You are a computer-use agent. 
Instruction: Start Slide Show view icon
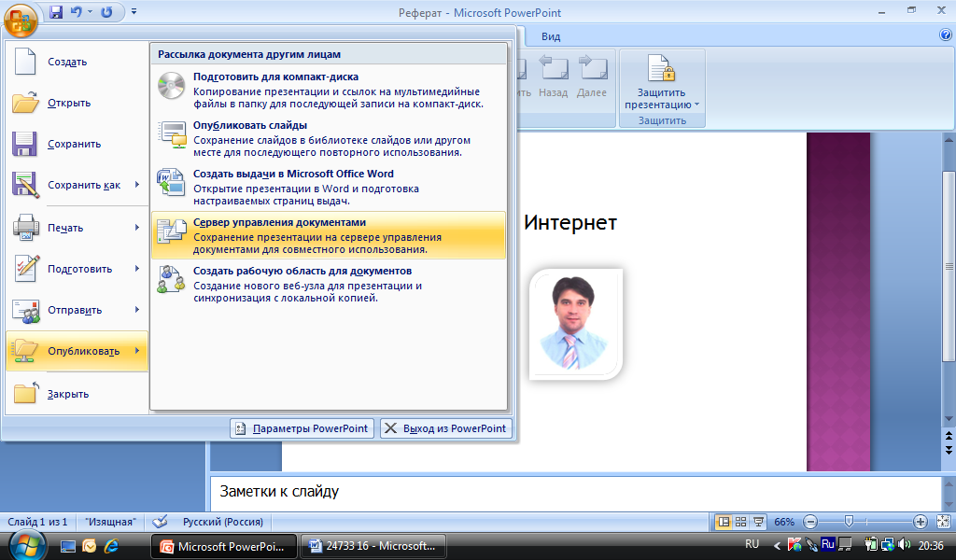(x=758, y=522)
